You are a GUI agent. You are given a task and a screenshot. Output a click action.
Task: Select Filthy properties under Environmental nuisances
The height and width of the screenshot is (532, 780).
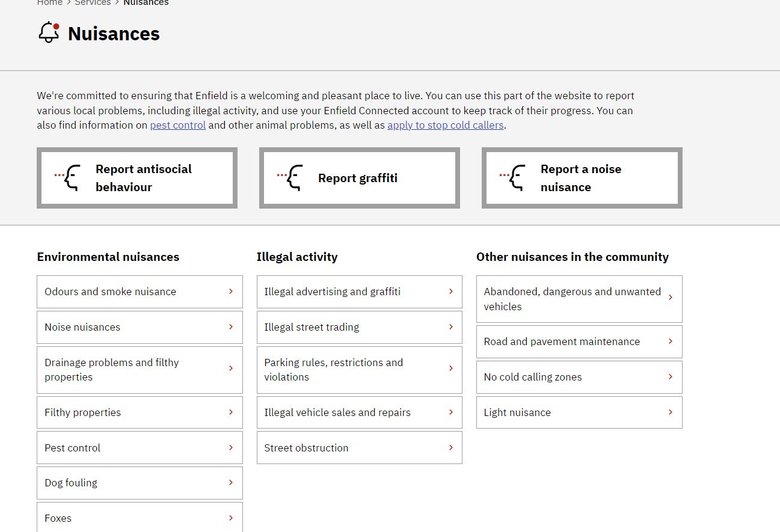pos(140,412)
